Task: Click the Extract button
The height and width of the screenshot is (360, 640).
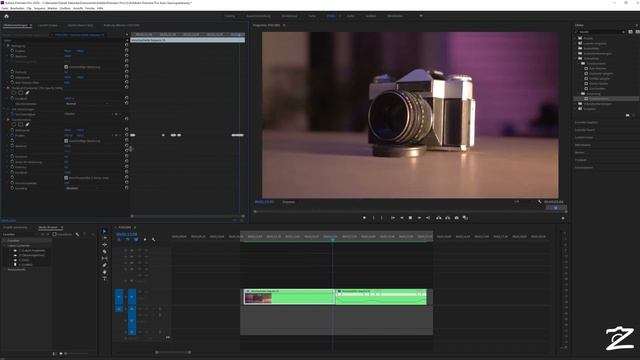Action: [447, 218]
